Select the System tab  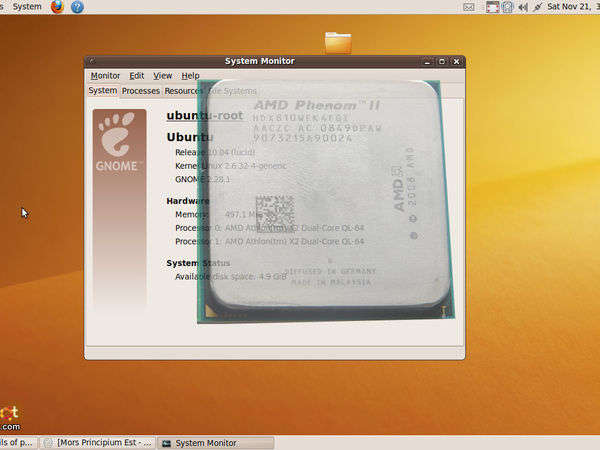(x=102, y=91)
